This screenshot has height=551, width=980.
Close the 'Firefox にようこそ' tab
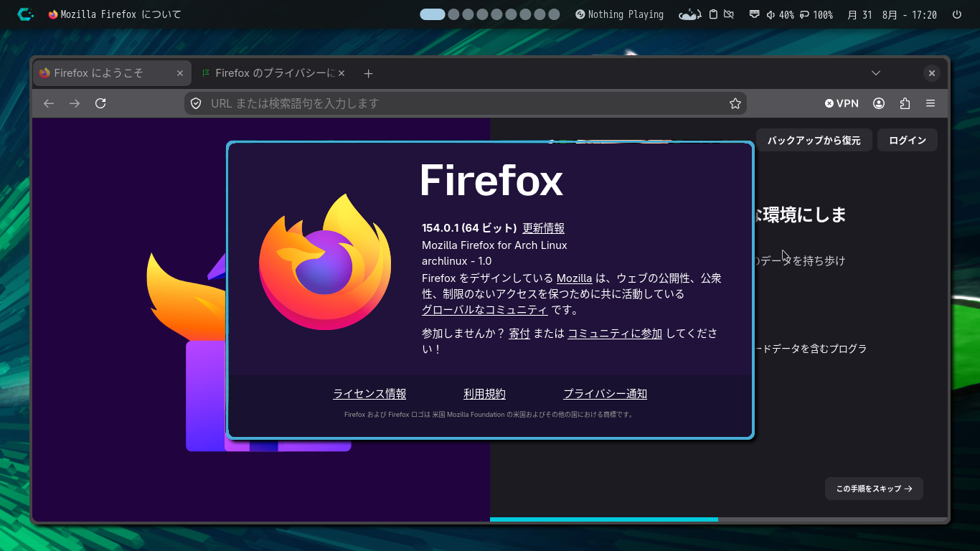pyautogui.click(x=180, y=73)
